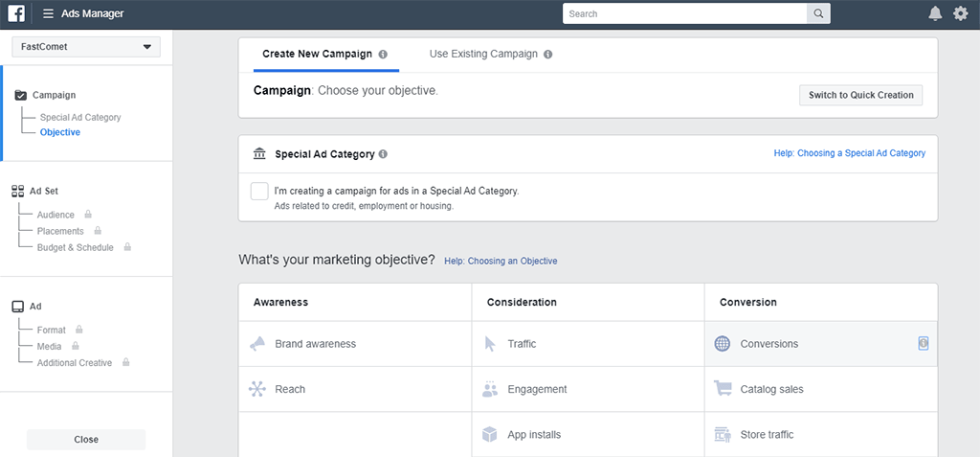Click the Consideration column header
980x457 pixels.
click(522, 303)
